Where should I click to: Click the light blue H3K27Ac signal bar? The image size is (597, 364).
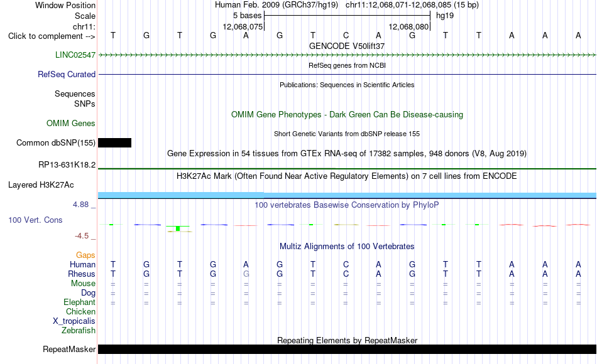coord(347,195)
